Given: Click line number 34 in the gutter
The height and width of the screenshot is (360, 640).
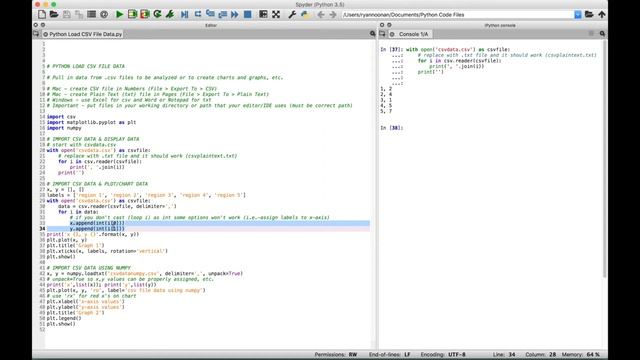Looking at the screenshot, I should [x=42, y=229].
